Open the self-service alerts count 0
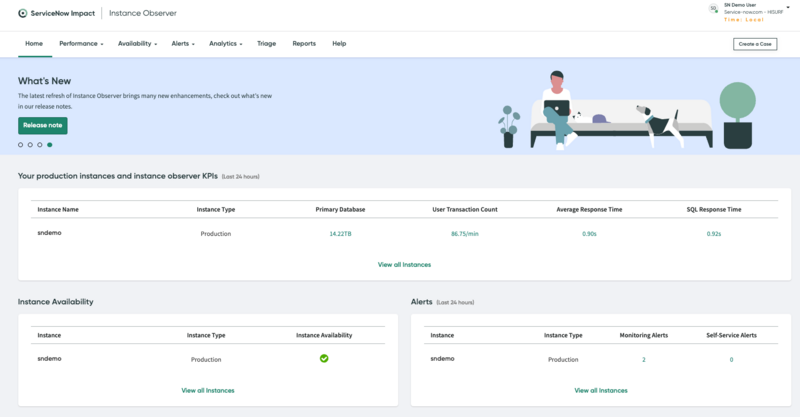The width and height of the screenshot is (800, 417). pyautogui.click(x=731, y=360)
